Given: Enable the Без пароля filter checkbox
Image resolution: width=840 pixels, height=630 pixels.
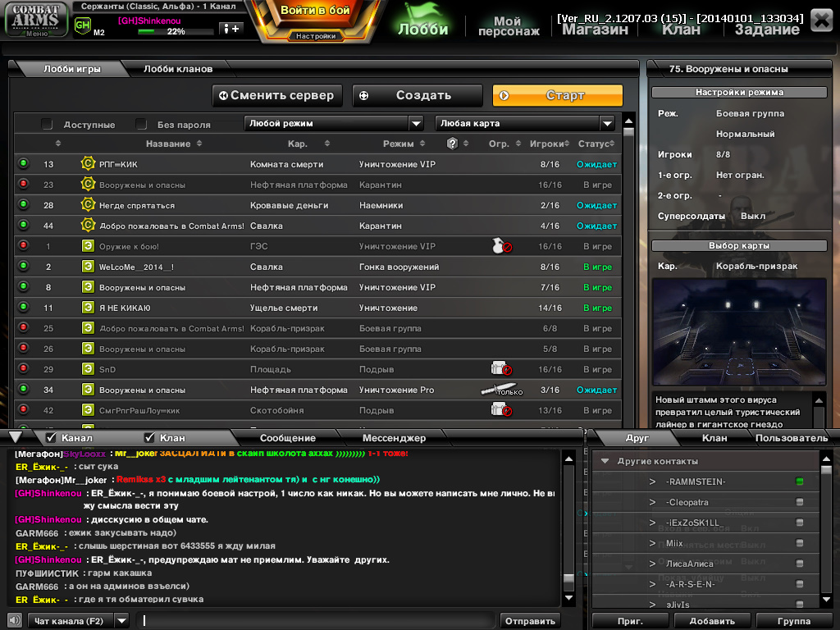Looking at the screenshot, I should click(x=141, y=125).
